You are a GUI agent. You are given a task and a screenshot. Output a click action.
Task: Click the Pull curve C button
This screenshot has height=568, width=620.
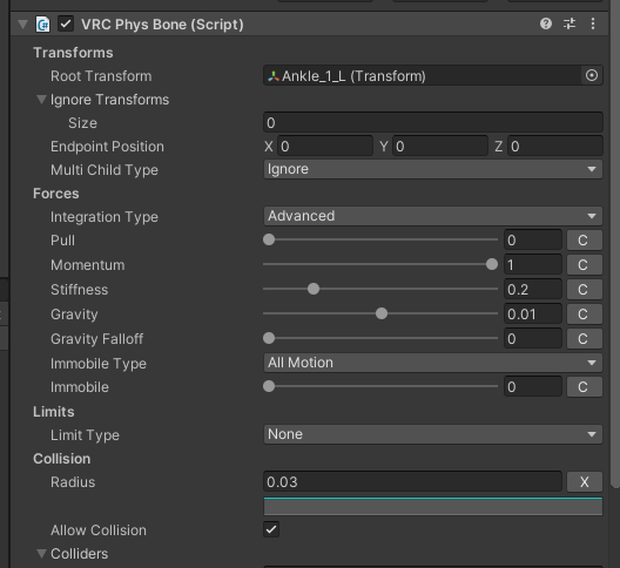584,240
